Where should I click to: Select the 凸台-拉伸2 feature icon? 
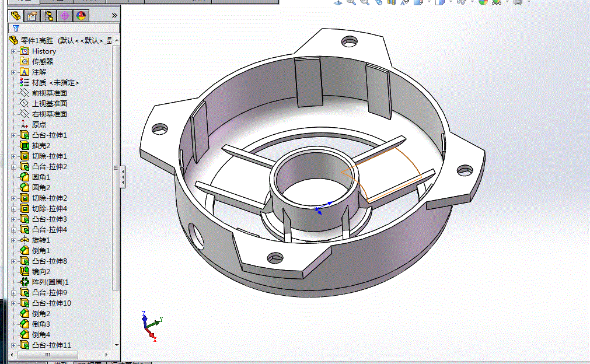(25, 167)
